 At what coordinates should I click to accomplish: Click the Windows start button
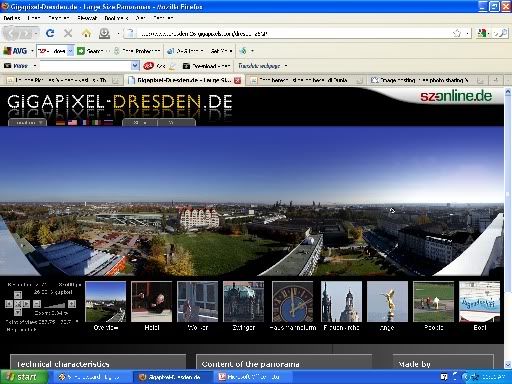(23, 377)
